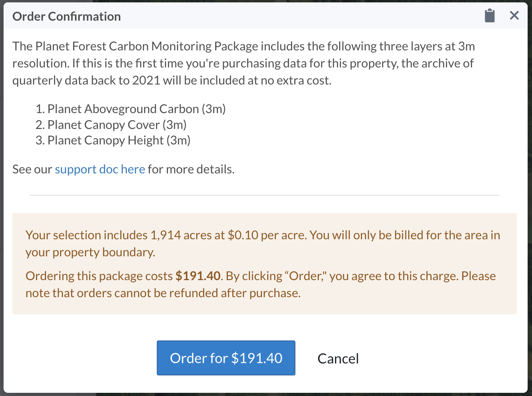This screenshot has width=532, height=396.
Task: Confirm with Order for $191.40 button
Action: (226, 358)
